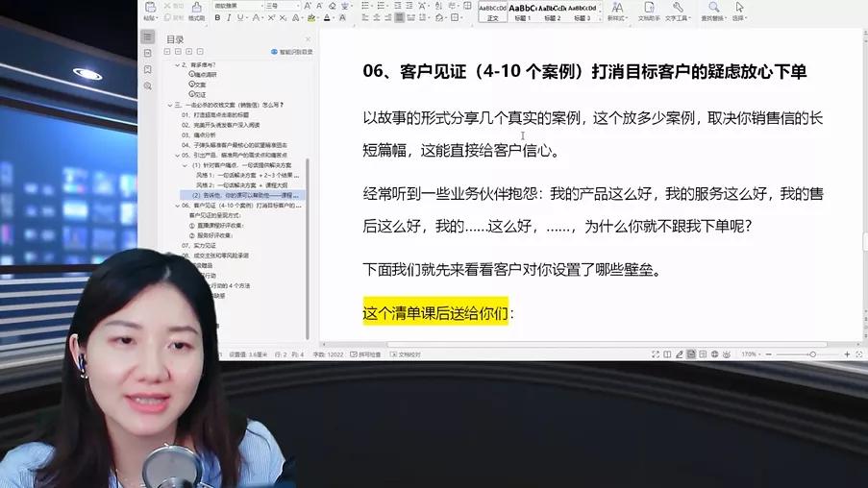Switch to web layout view icon

point(714,354)
